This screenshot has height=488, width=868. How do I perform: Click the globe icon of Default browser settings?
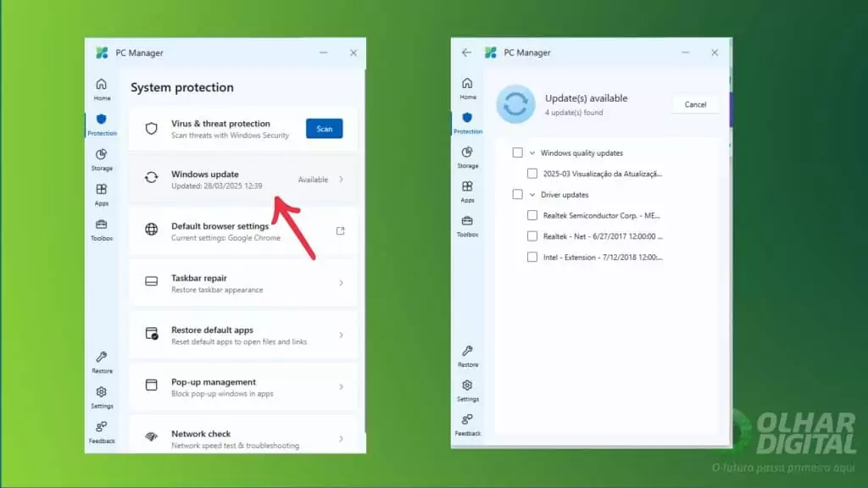(x=151, y=229)
